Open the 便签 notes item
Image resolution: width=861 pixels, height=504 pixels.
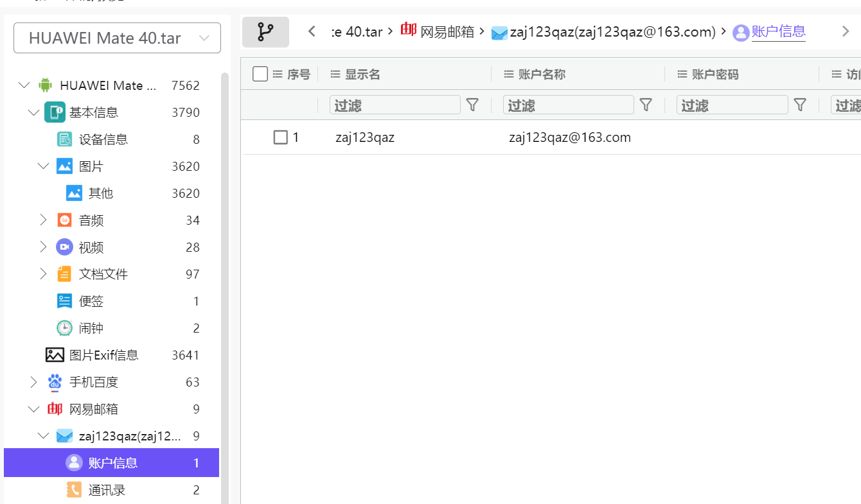[x=91, y=301]
